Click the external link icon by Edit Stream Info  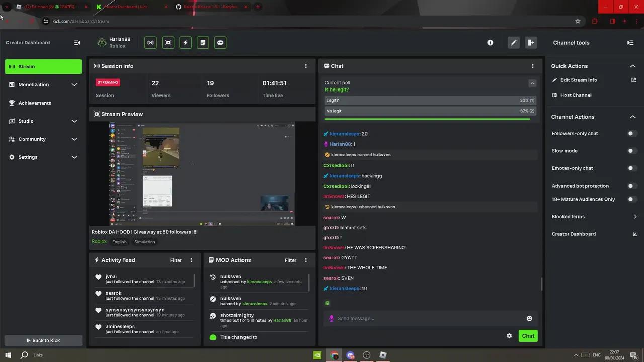point(634,80)
